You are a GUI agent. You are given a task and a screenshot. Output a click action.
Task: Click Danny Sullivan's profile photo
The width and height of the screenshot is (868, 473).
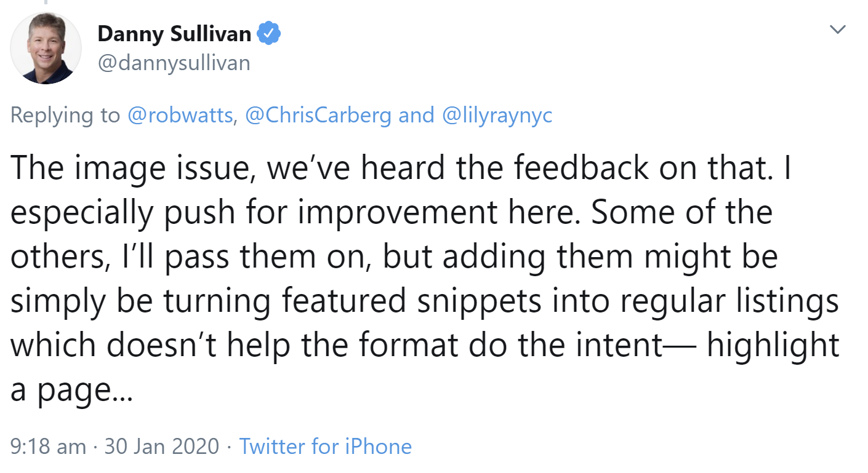pyautogui.click(x=46, y=48)
